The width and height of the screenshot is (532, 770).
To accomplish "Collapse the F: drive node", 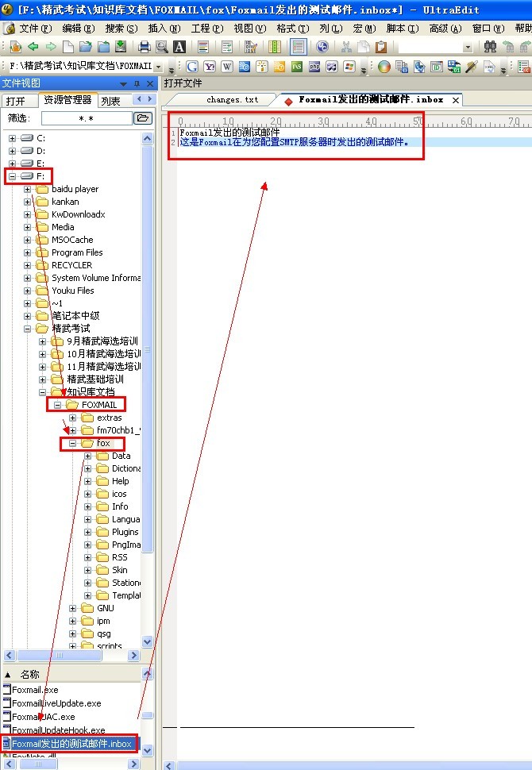I will coord(12,176).
